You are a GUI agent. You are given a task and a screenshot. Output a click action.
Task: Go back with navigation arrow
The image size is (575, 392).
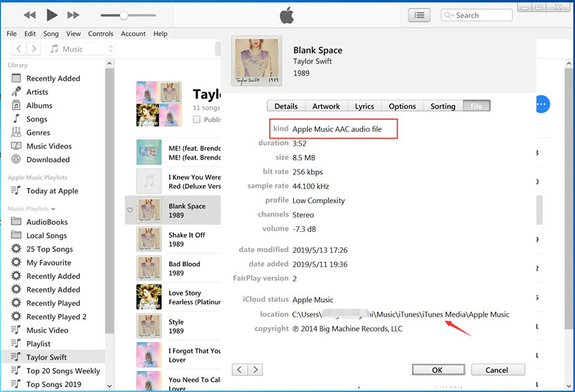pos(19,49)
